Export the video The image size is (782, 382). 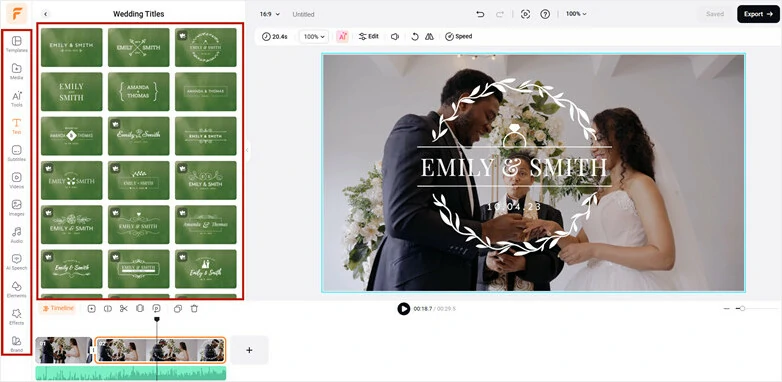click(758, 14)
